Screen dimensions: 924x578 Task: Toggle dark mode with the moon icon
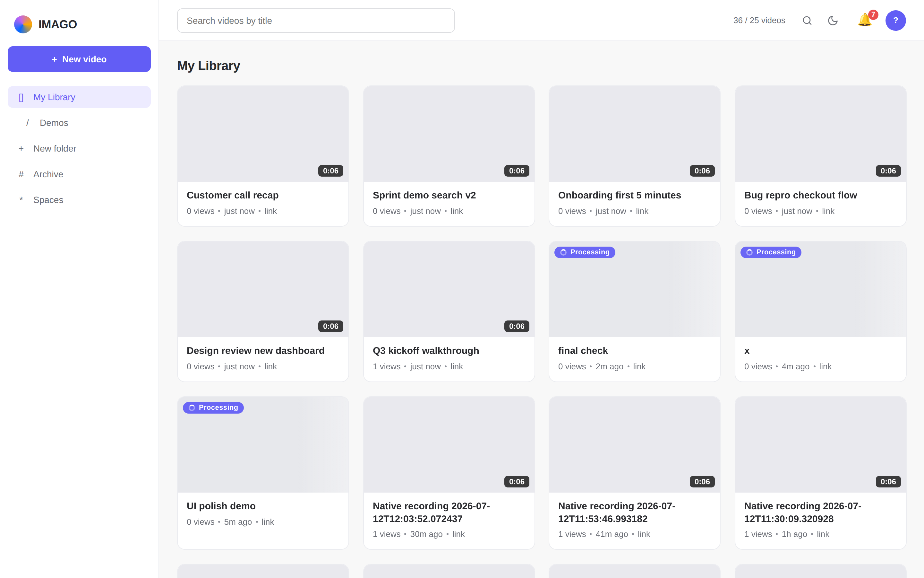(833, 21)
